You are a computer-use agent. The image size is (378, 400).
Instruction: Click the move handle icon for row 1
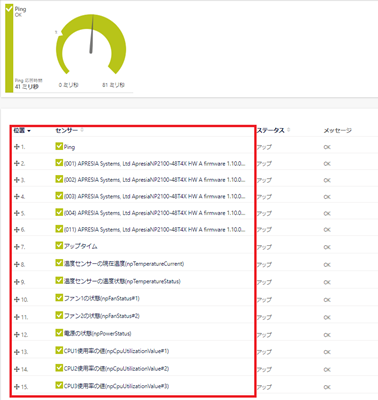17,147
